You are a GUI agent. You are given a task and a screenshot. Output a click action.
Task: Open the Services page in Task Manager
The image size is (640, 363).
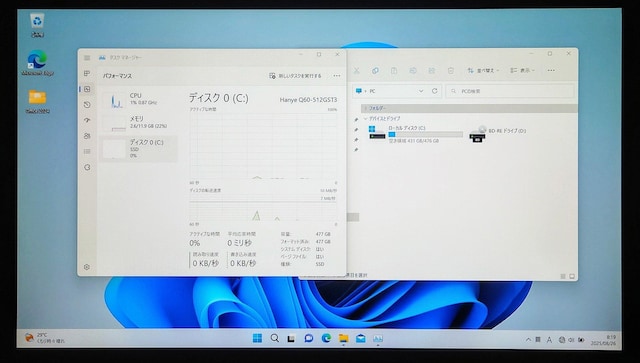(x=87, y=167)
